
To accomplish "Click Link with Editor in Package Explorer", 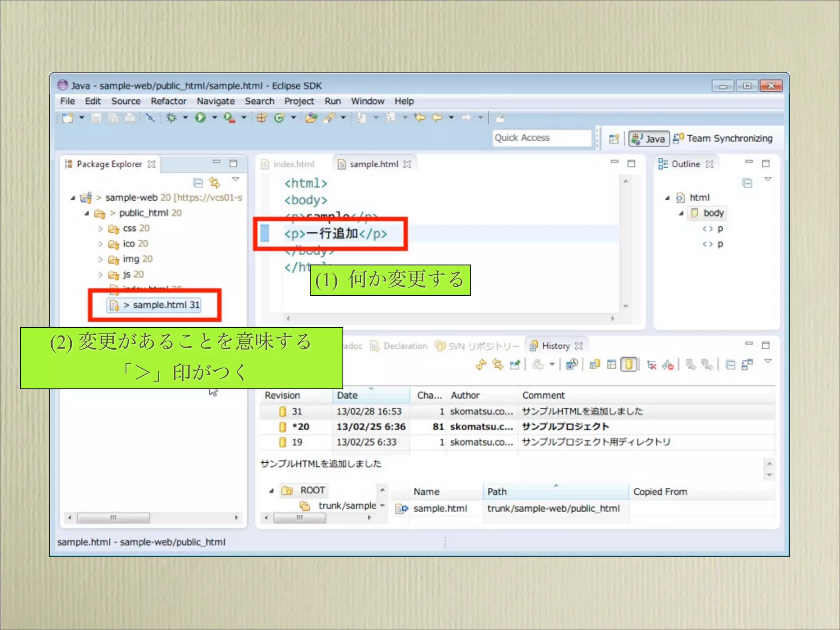I will tap(214, 182).
